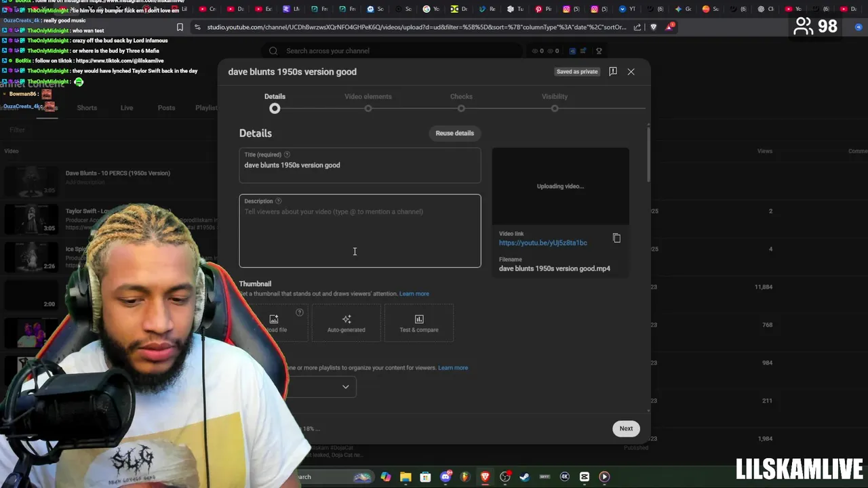This screenshot has width=868, height=488.
Task: Click the Uploading video preview area
Action: click(561, 186)
